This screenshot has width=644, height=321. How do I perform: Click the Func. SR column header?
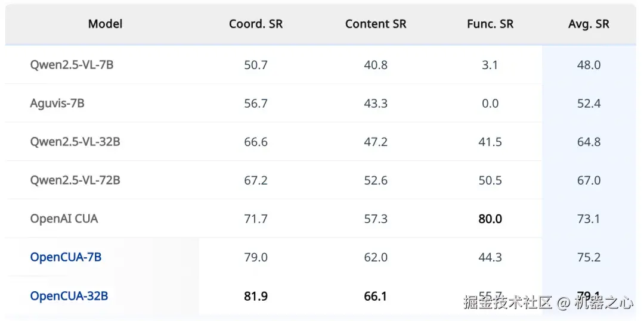(x=490, y=24)
